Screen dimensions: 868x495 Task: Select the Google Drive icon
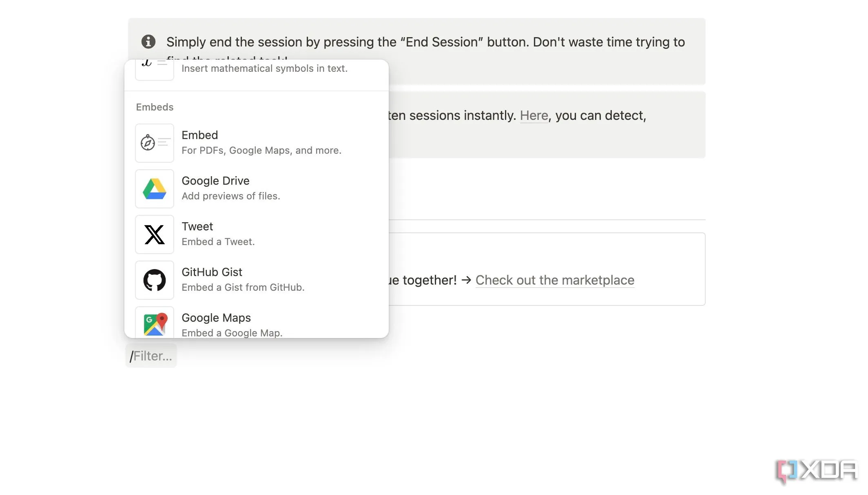coord(154,189)
